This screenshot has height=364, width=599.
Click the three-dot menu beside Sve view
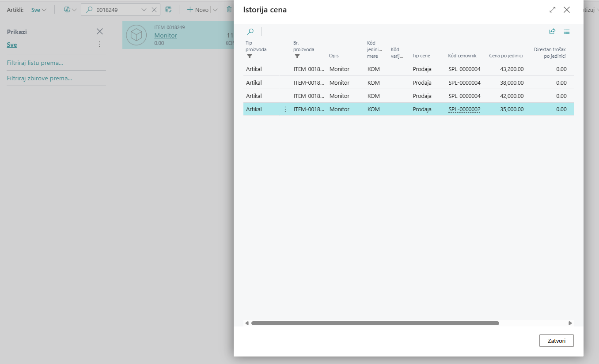(x=99, y=44)
